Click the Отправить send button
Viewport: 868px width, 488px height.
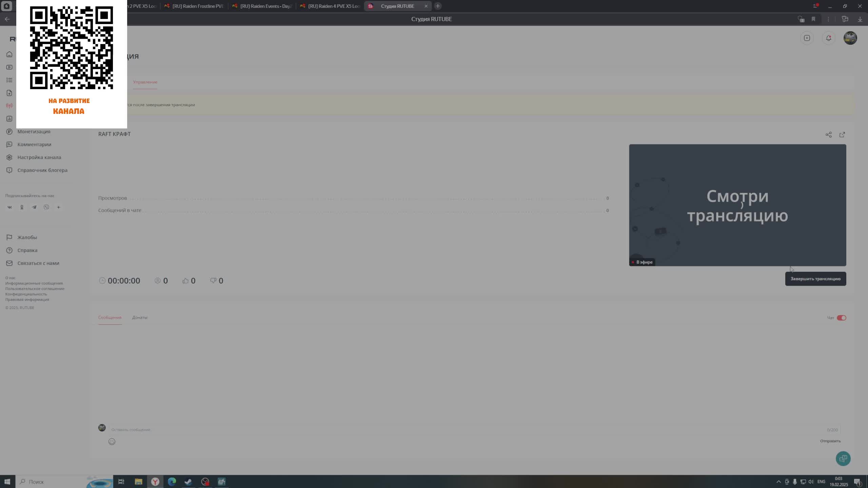830,441
